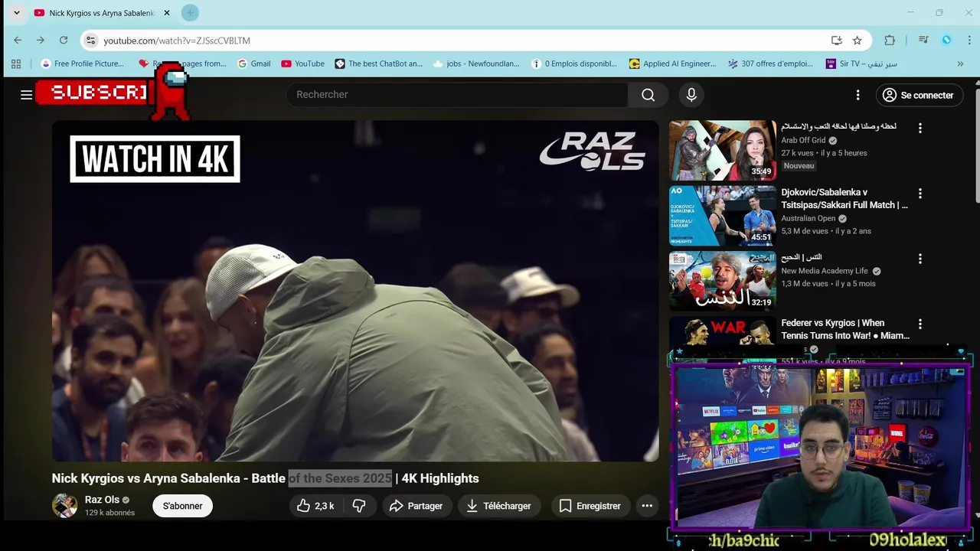The image size is (980, 551).
Task: Open the Arab Off Grid channel link
Action: pyautogui.click(x=803, y=140)
